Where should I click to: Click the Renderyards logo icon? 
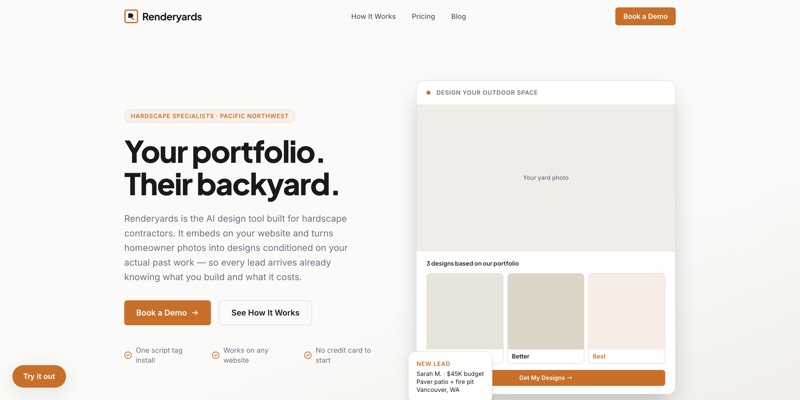pos(131,16)
